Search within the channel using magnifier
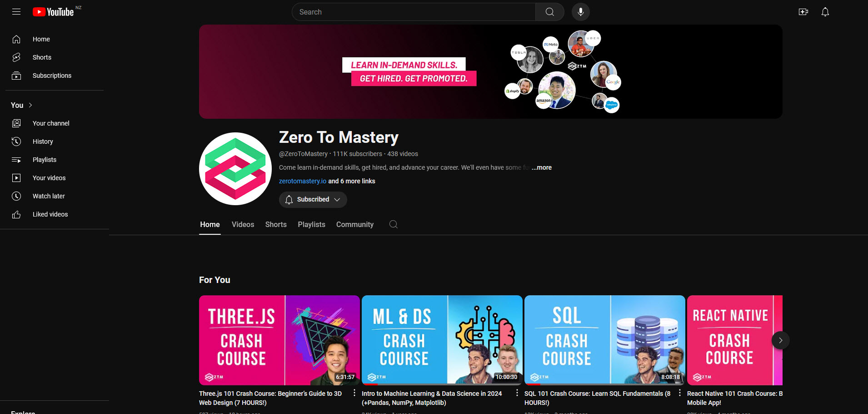 (394, 224)
